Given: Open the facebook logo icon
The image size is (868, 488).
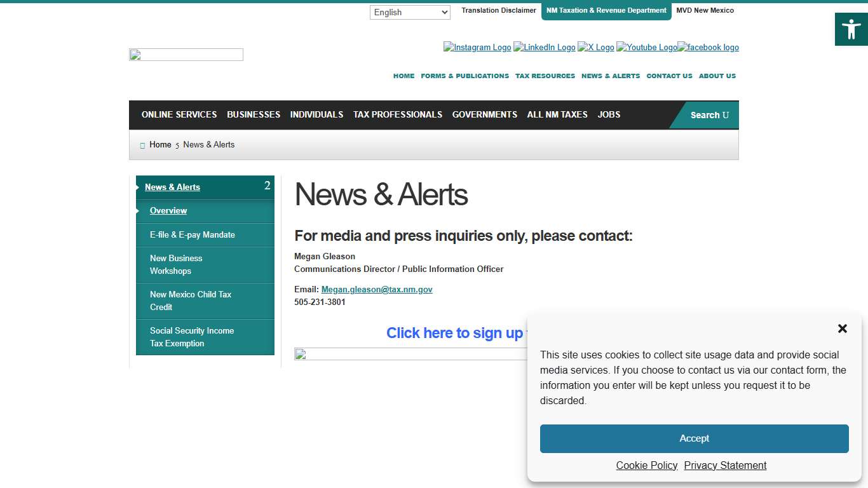Looking at the screenshot, I should 708,47.
